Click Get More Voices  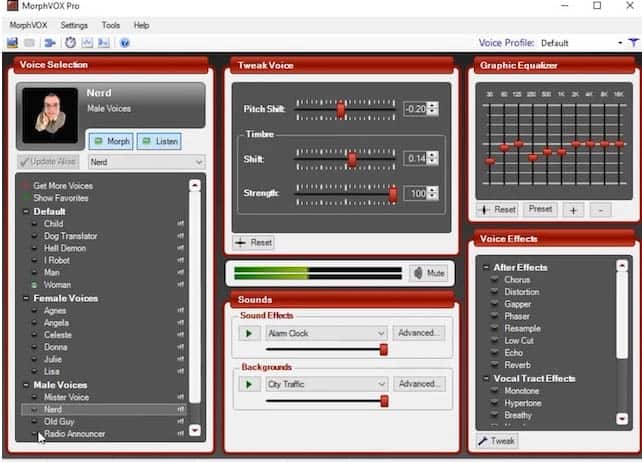tap(63, 186)
